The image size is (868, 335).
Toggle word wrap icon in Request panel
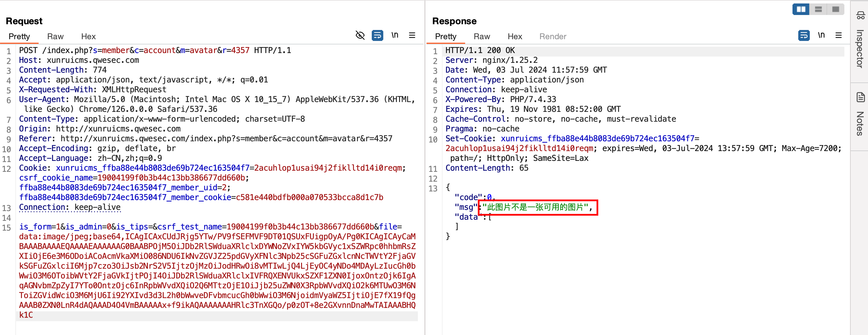click(377, 35)
